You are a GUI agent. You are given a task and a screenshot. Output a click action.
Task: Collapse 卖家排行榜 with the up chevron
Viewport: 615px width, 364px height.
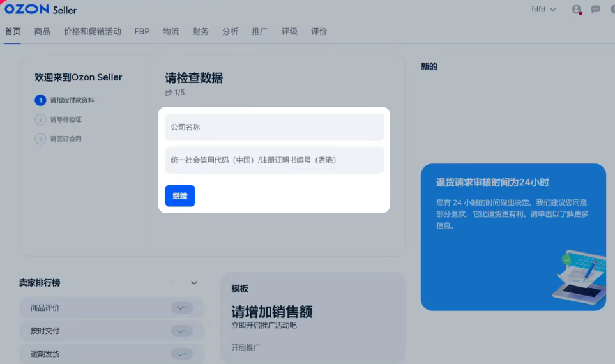point(172,283)
